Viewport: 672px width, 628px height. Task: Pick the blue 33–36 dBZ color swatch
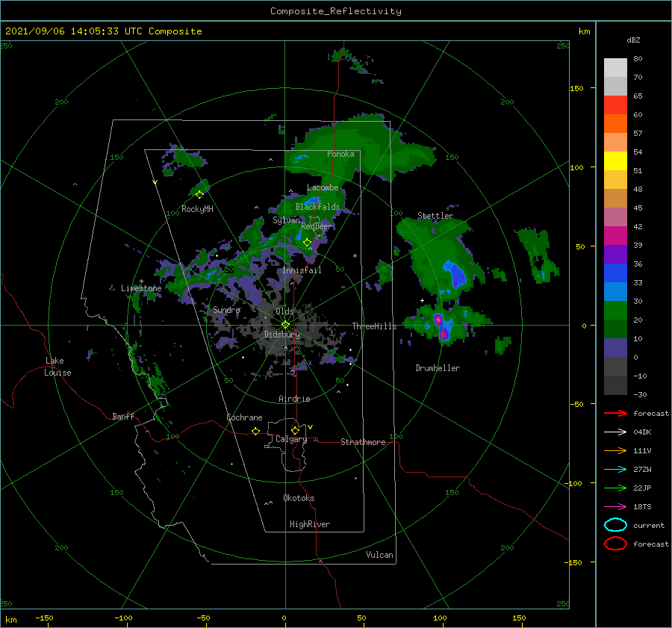(615, 273)
